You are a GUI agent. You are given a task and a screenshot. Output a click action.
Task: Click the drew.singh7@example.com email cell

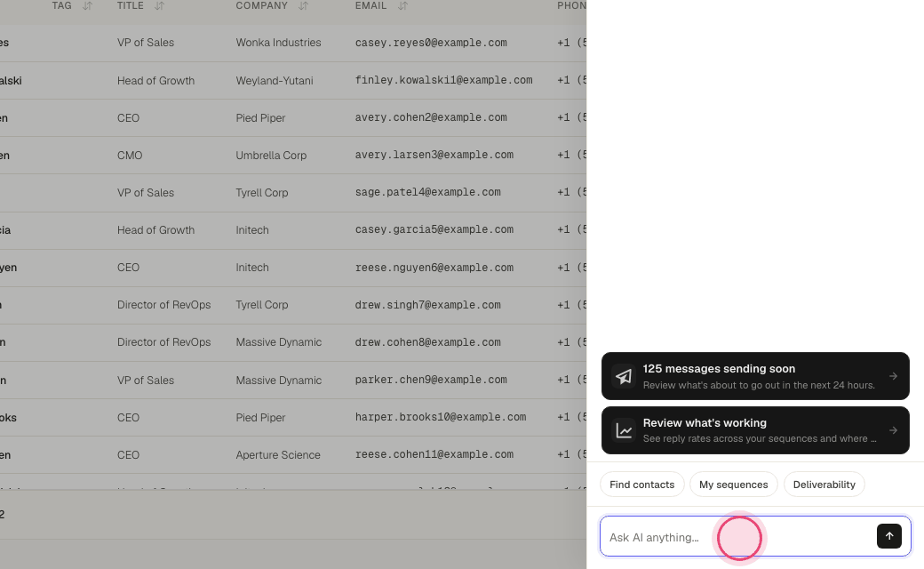428,305
